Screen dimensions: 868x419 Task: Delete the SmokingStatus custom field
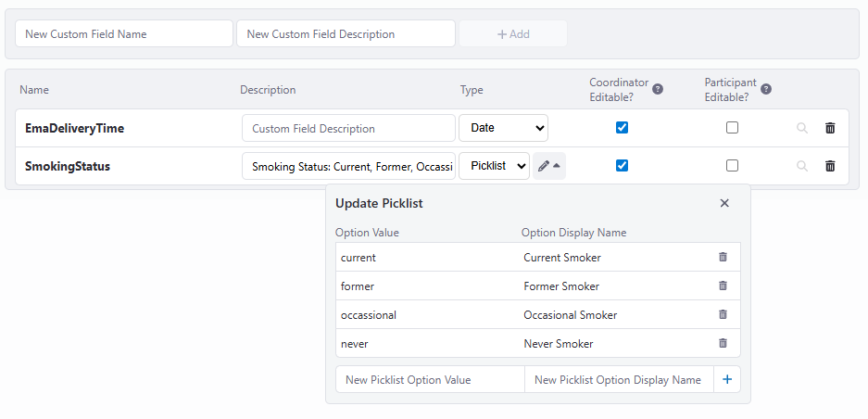pos(830,166)
